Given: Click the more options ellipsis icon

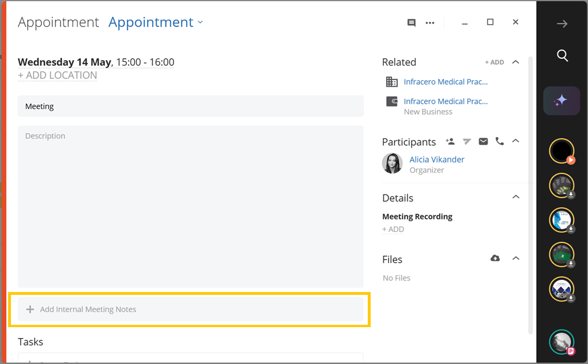Looking at the screenshot, I should 429,22.
